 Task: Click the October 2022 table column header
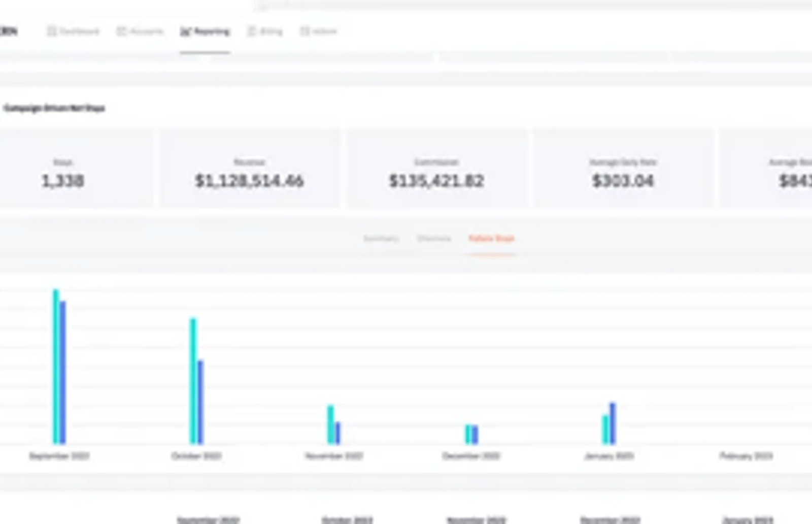pos(348,520)
